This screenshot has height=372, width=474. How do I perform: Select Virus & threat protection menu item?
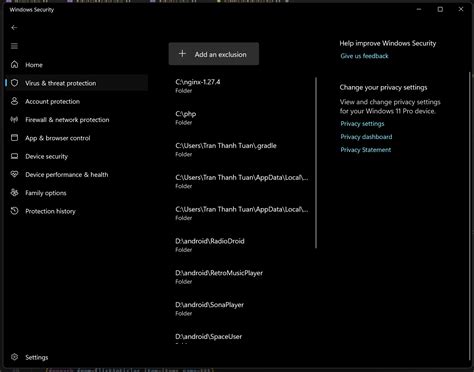tap(77, 83)
